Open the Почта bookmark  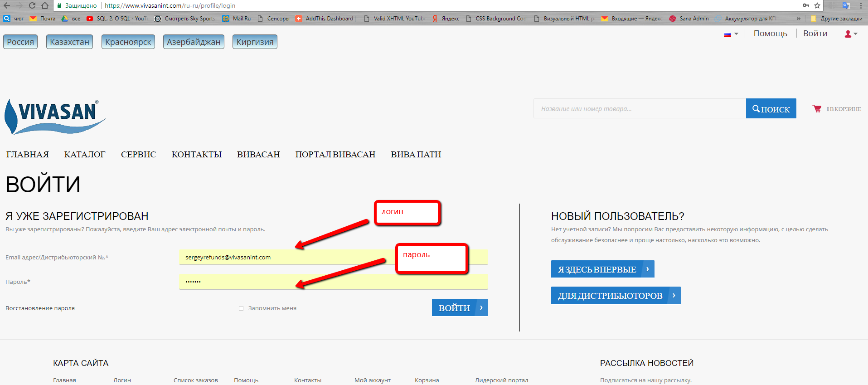coord(43,19)
